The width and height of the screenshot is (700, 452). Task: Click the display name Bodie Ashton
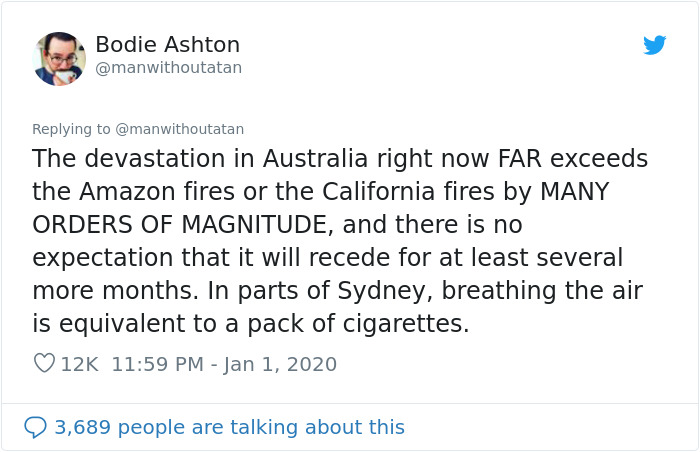pyautogui.click(x=167, y=45)
